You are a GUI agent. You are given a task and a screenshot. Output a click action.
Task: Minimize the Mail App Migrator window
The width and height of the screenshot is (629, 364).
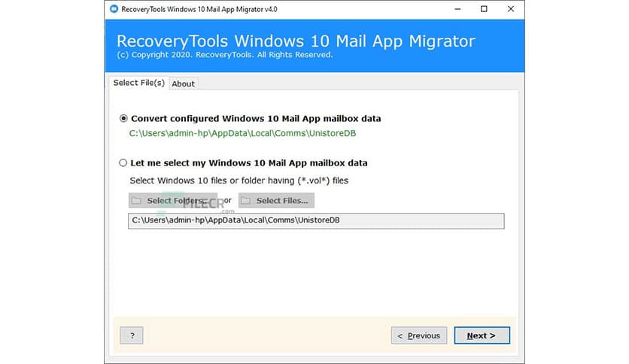[x=457, y=9]
